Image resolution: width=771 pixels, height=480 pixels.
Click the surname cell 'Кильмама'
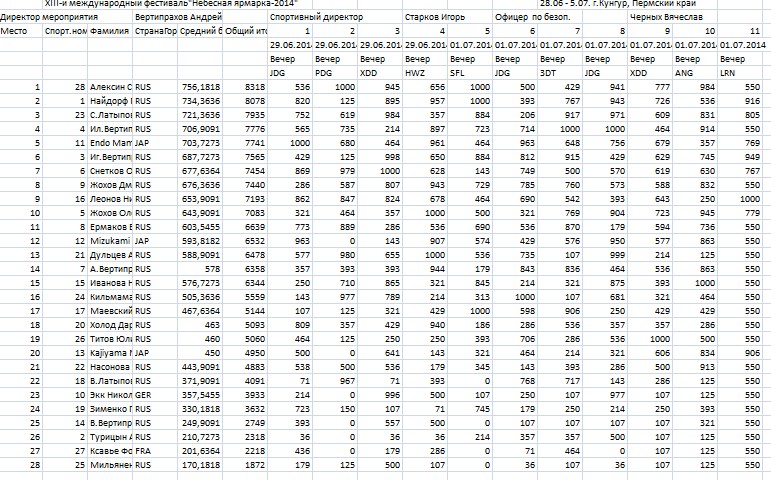click(110, 297)
